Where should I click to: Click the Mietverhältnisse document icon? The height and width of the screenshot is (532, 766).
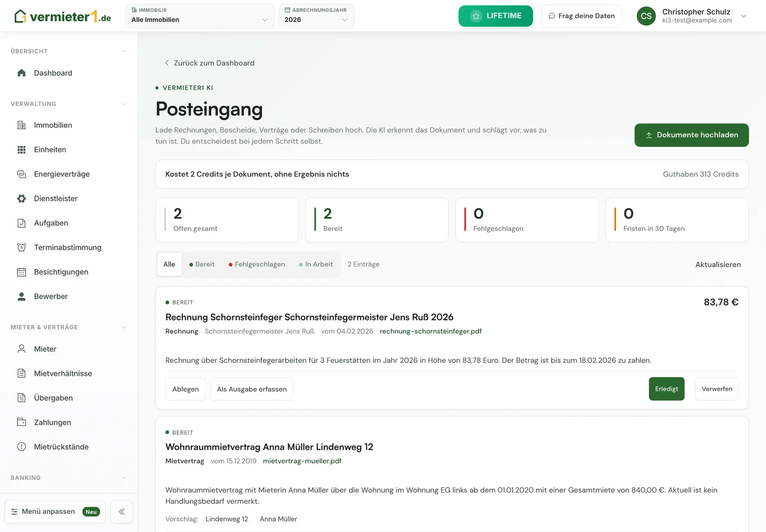(21, 373)
